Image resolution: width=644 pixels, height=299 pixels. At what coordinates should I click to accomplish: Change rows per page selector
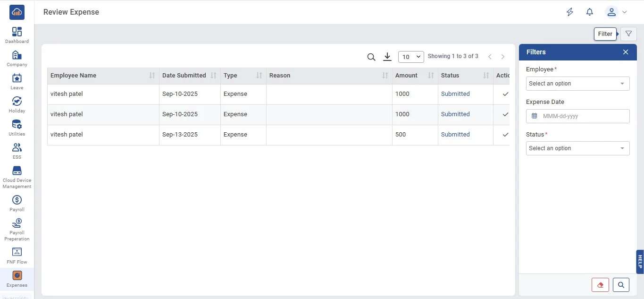(411, 57)
